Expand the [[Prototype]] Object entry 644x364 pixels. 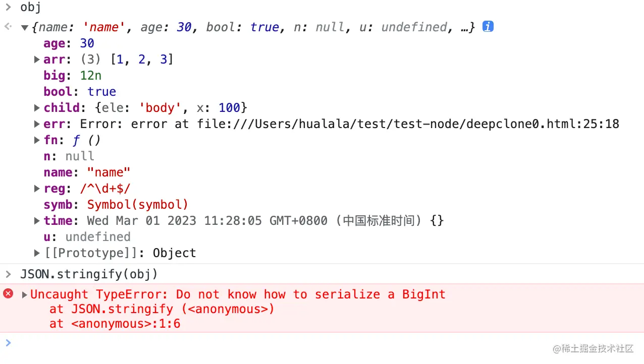(x=37, y=253)
